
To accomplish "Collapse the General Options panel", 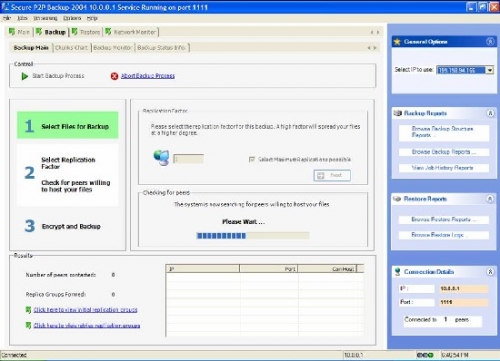I will pyautogui.click(x=490, y=42).
